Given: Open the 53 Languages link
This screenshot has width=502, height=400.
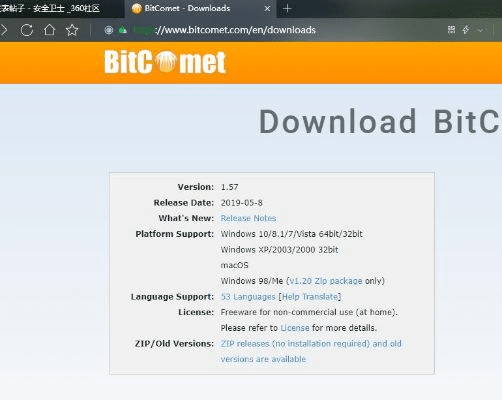Looking at the screenshot, I should click(x=248, y=297).
